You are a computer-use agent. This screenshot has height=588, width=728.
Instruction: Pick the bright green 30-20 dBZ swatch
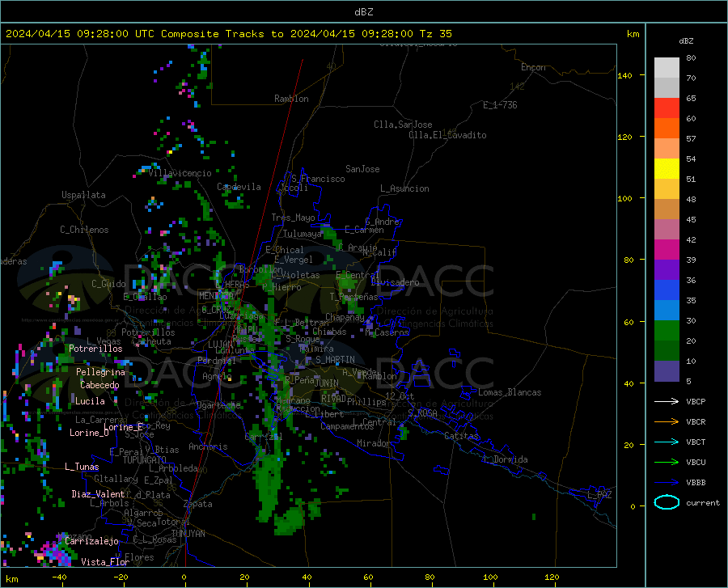(667, 331)
